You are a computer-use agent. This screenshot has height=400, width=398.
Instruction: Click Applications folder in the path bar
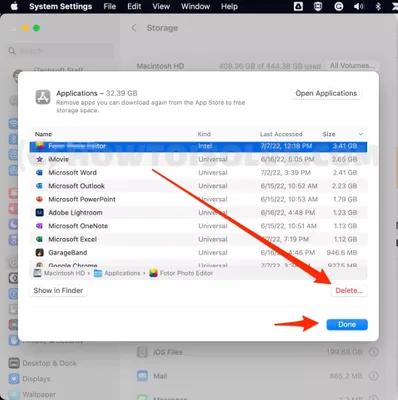click(x=117, y=273)
